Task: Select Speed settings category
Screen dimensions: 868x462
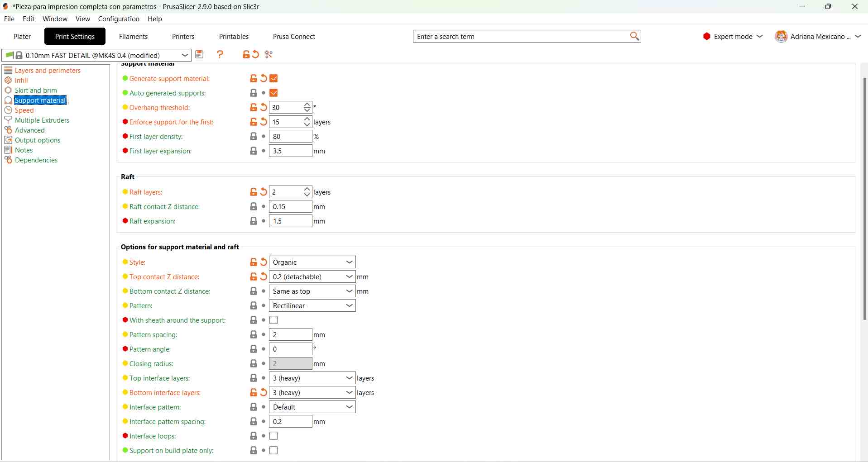Action: coord(24,110)
